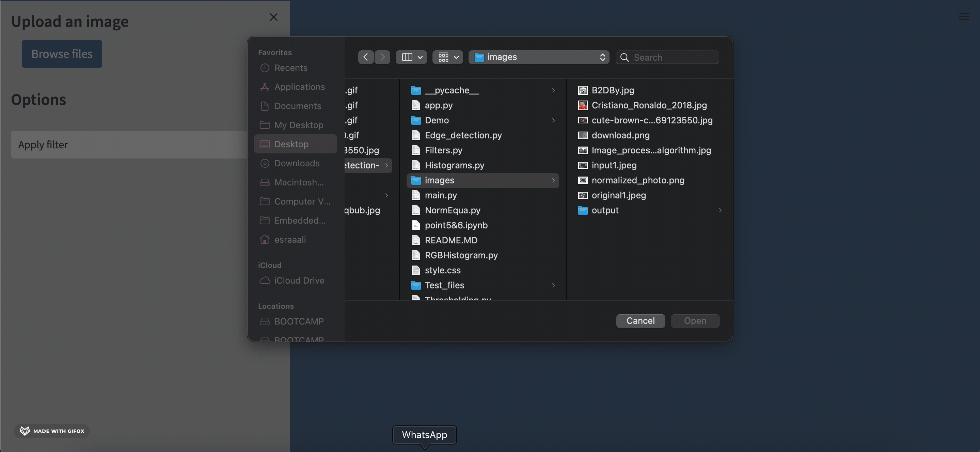Click the Applications shortcut in sidebar
The height and width of the screenshot is (452, 980).
299,86
